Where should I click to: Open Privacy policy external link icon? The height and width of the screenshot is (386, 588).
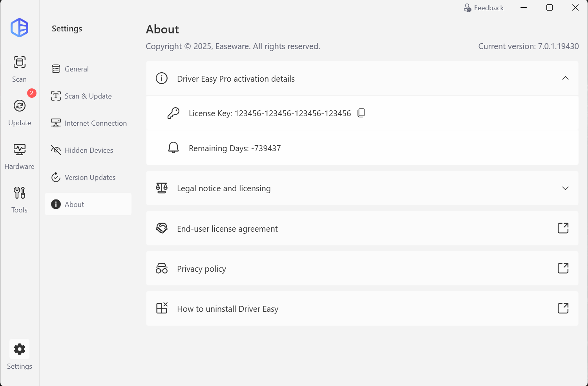click(x=563, y=268)
